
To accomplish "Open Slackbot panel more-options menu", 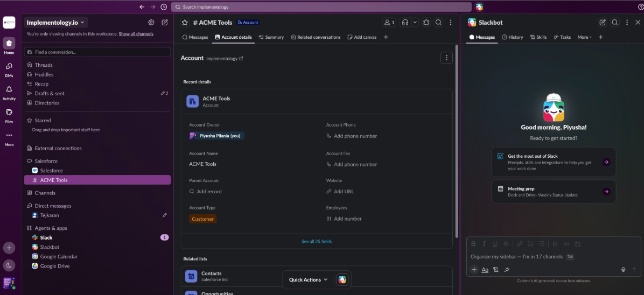I will (627, 23).
